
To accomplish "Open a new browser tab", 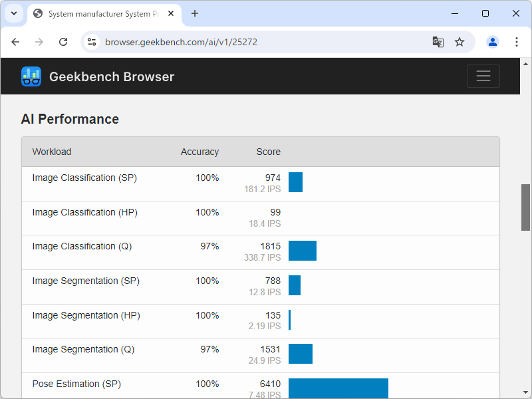I will click(x=195, y=13).
